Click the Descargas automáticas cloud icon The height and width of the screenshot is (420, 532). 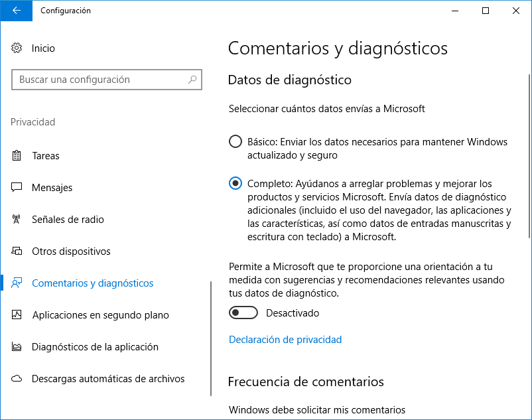[17, 379]
